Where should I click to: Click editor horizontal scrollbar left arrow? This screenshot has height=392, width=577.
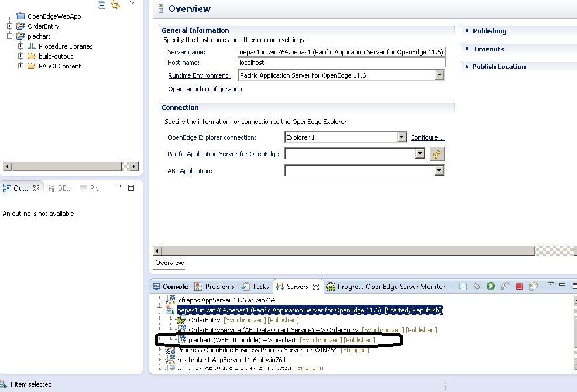tap(157, 250)
